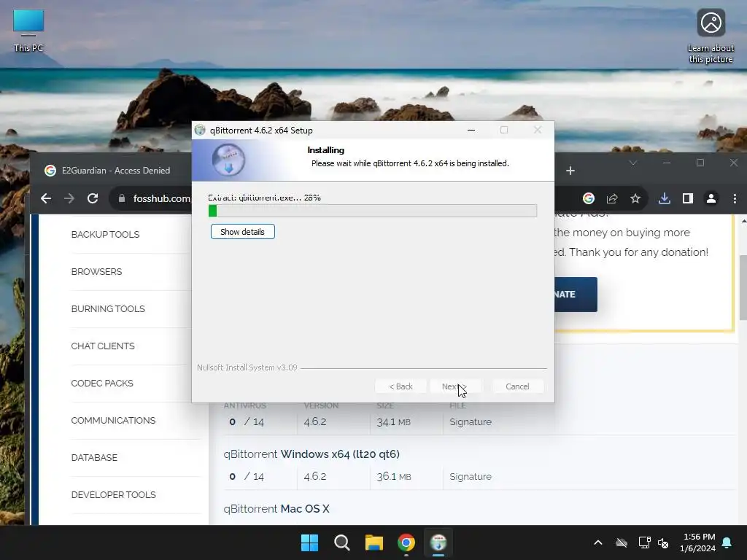Screen dimensions: 747x560
Task: Click muted volume tray icon
Action: 663,542
